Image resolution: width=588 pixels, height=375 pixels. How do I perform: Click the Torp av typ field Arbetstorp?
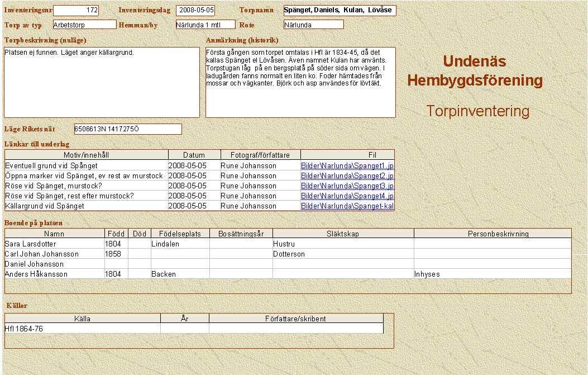click(x=84, y=25)
